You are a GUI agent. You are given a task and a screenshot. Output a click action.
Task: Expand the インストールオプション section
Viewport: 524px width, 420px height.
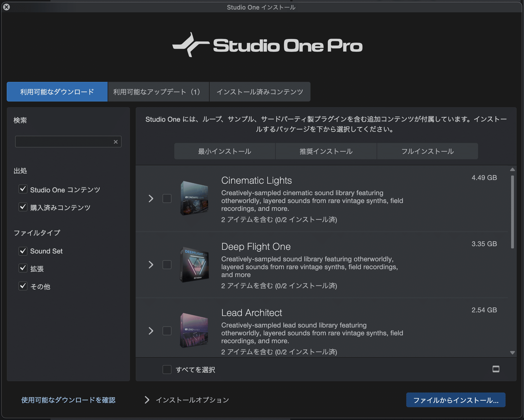[x=147, y=400]
